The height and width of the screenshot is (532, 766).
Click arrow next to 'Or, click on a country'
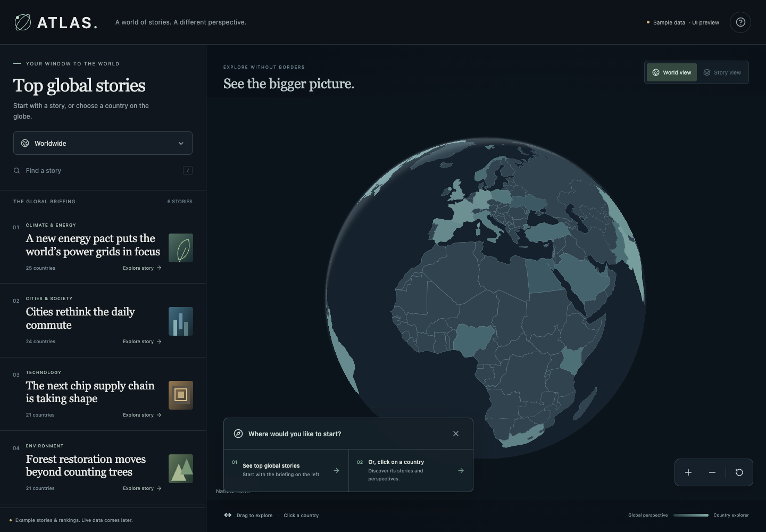461,470
